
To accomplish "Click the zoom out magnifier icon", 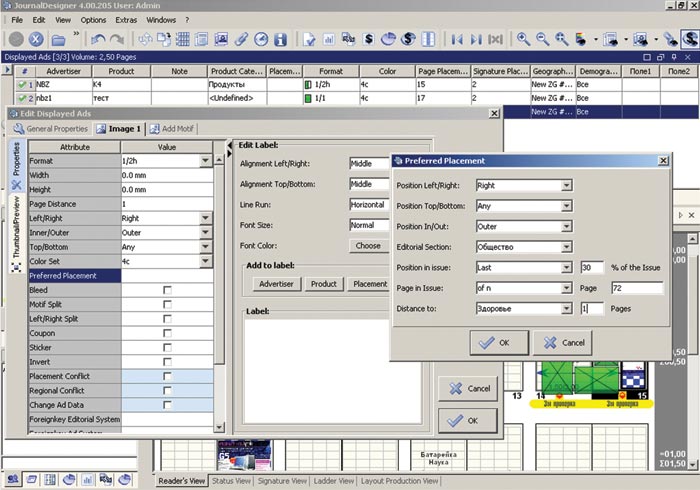I will [x=543, y=40].
